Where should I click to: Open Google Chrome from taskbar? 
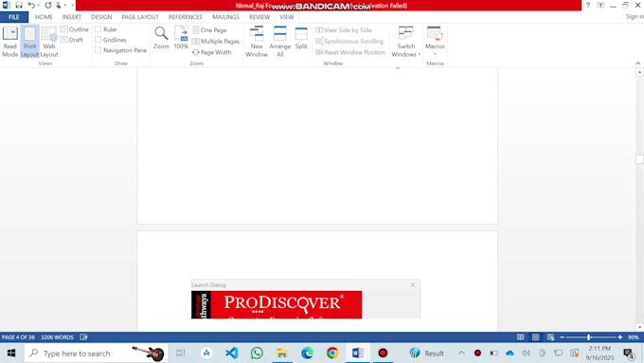(x=332, y=354)
